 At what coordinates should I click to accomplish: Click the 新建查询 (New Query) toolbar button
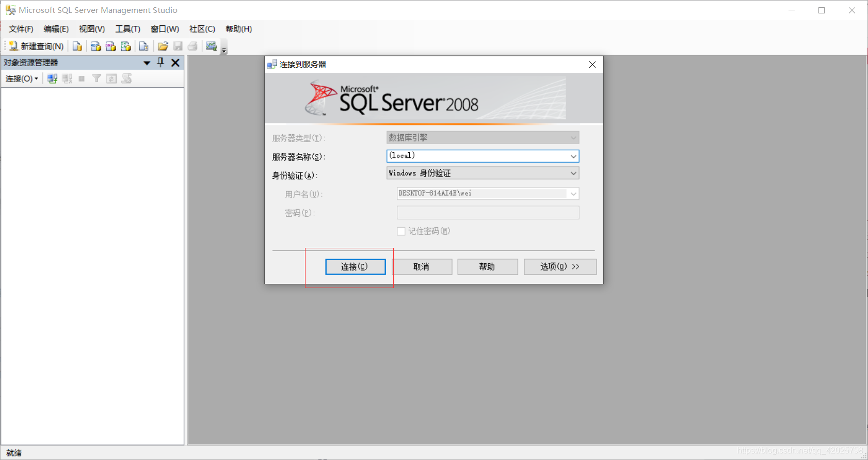(37, 46)
